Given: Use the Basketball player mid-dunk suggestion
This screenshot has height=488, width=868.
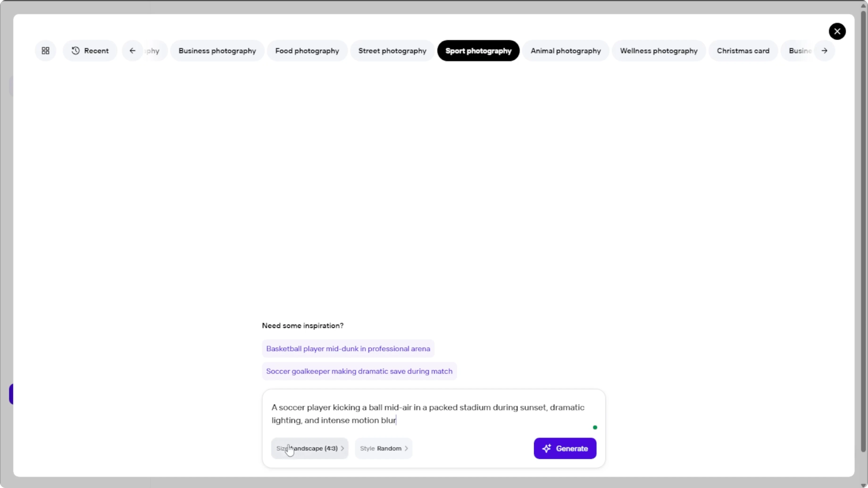Looking at the screenshot, I should (348, 349).
